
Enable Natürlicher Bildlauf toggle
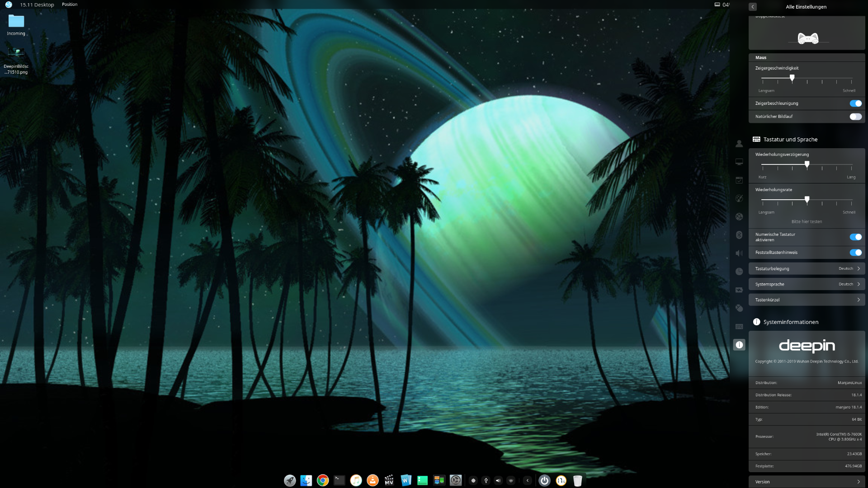(855, 117)
